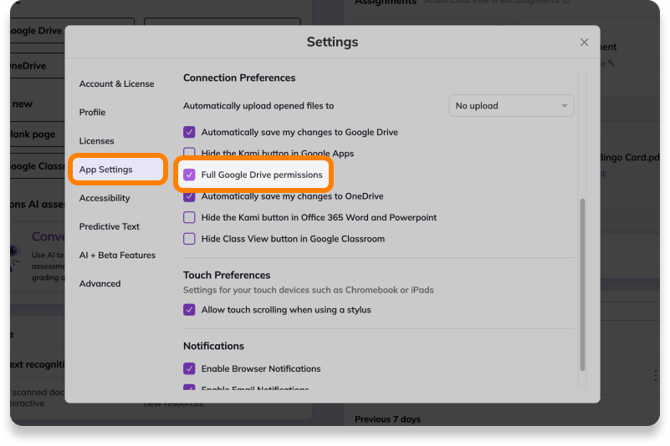Screen dimensions: 670x446
Task: Toggle Enable Browser Notifications checkbox
Action: tap(189, 369)
